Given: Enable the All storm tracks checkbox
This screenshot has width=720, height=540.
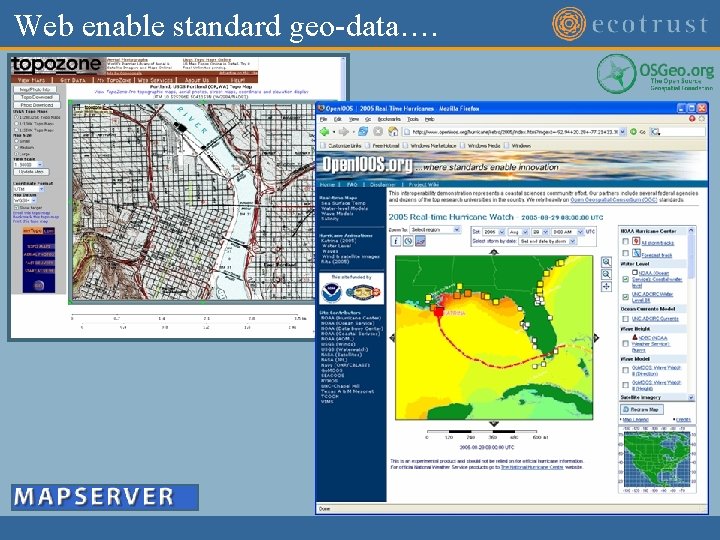Looking at the screenshot, I should (x=625, y=242).
